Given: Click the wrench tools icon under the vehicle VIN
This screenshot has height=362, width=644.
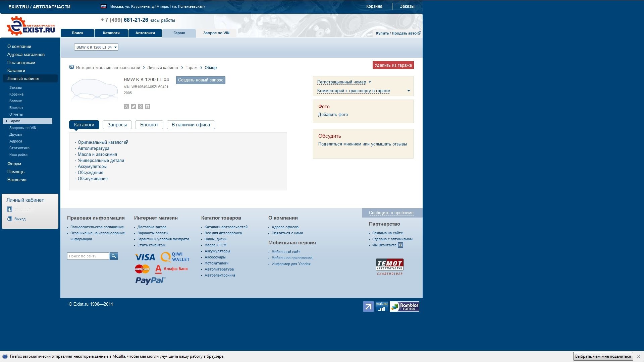Looking at the screenshot, I should tap(126, 107).
